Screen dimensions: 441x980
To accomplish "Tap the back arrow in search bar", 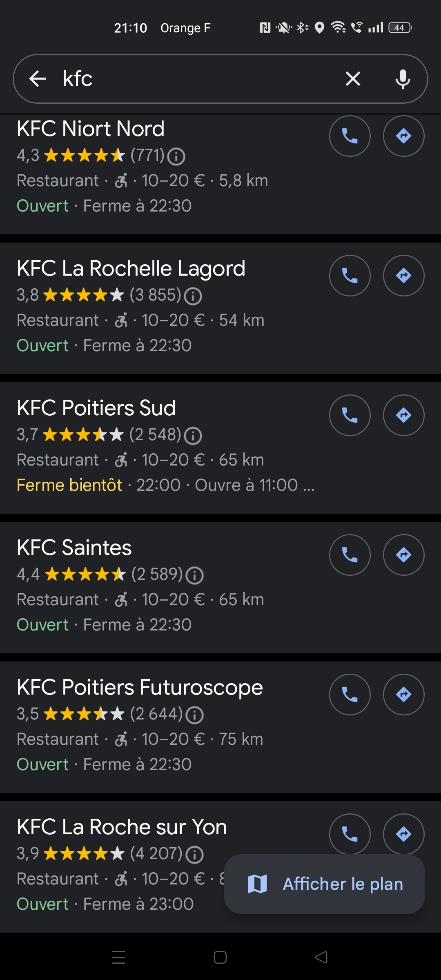I will (x=38, y=78).
